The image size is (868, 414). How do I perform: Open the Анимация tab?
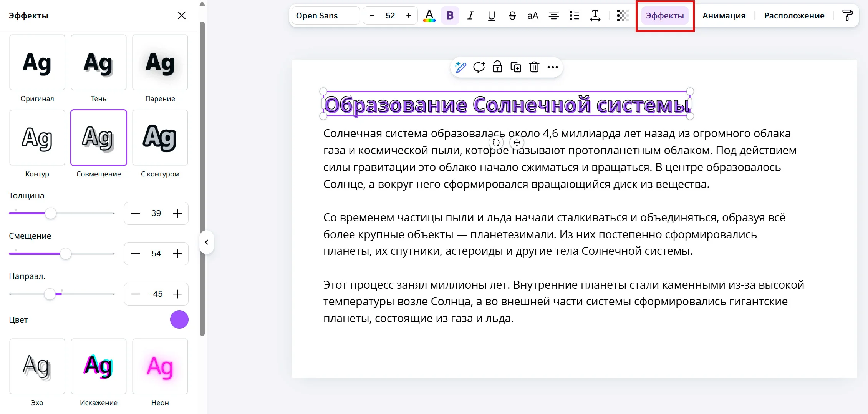[724, 16]
